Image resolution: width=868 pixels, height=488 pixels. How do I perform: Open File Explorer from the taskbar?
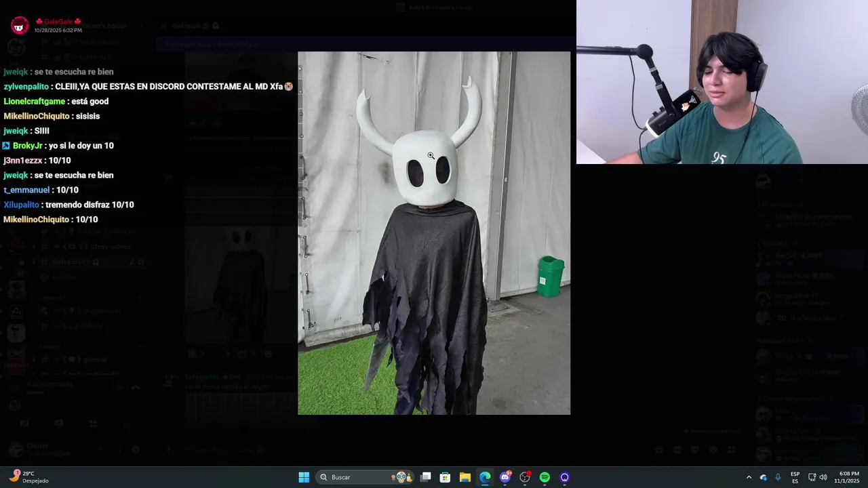point(465,477)
